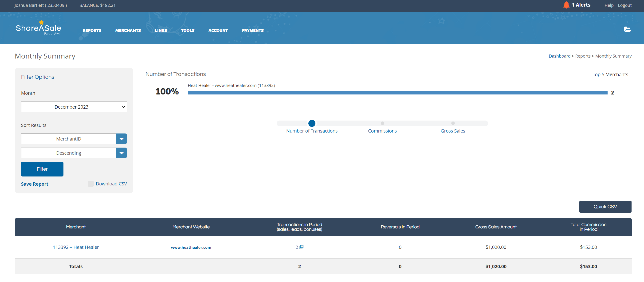
Task: Open the MERCHANTS menu
Action: coord(128,31)
